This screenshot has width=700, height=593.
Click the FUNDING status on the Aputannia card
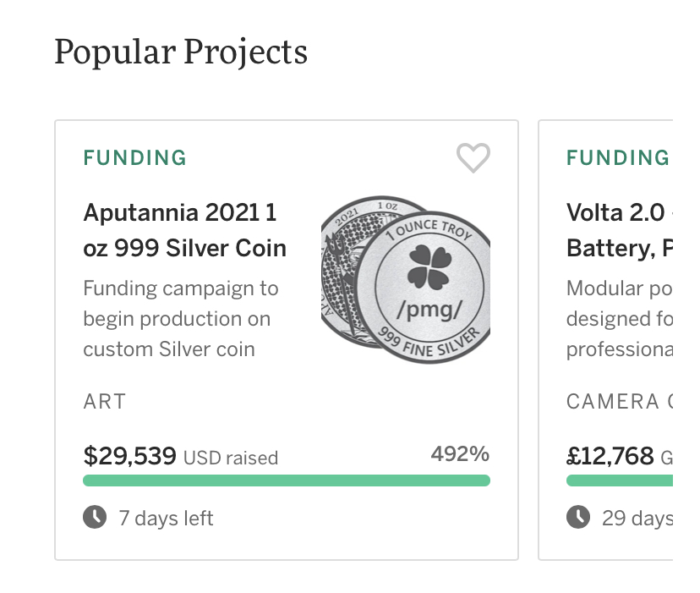point(134,158)
